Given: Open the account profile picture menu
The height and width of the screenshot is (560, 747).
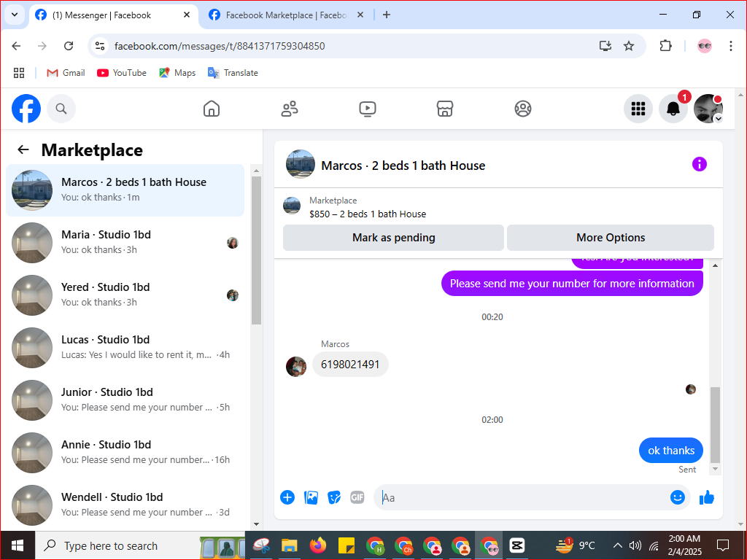Looking at the screenshot, I should 708,109.
